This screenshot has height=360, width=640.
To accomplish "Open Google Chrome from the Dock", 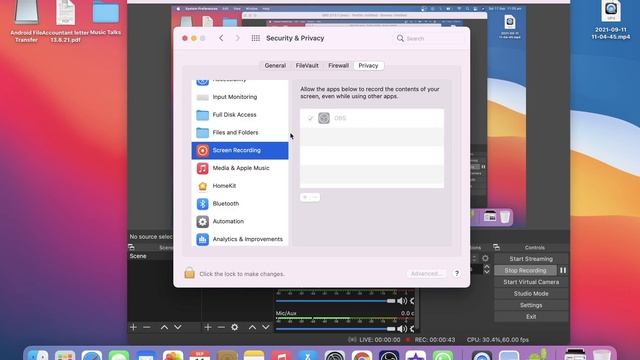I will coord(362,356).
